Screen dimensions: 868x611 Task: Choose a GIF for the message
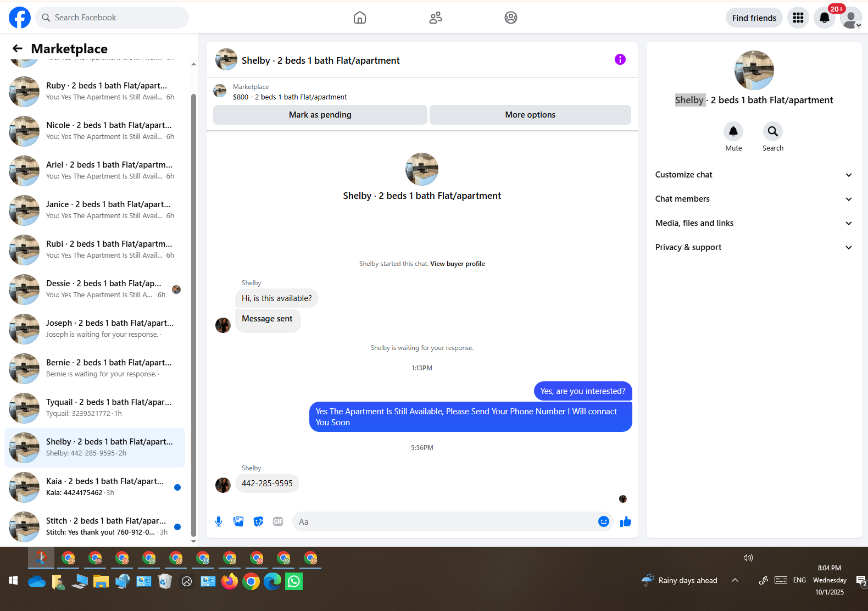(278, 521)
